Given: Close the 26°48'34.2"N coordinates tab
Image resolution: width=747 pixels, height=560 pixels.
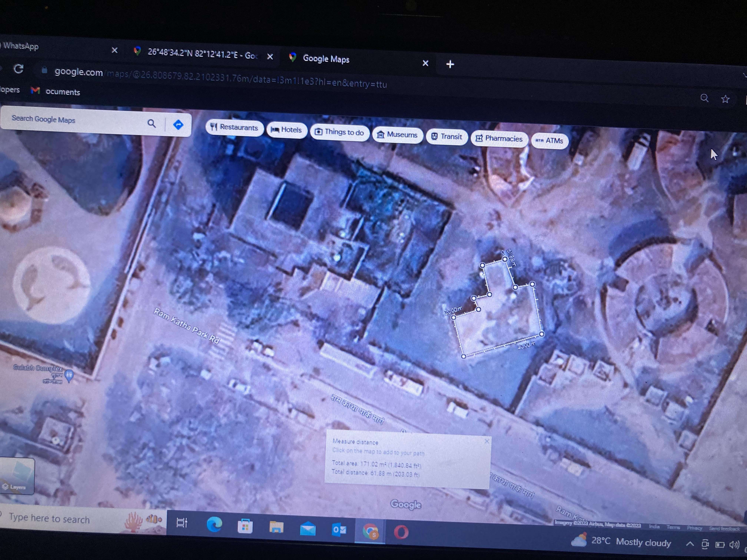Looking at the screenshot, I should click(270, 57).
